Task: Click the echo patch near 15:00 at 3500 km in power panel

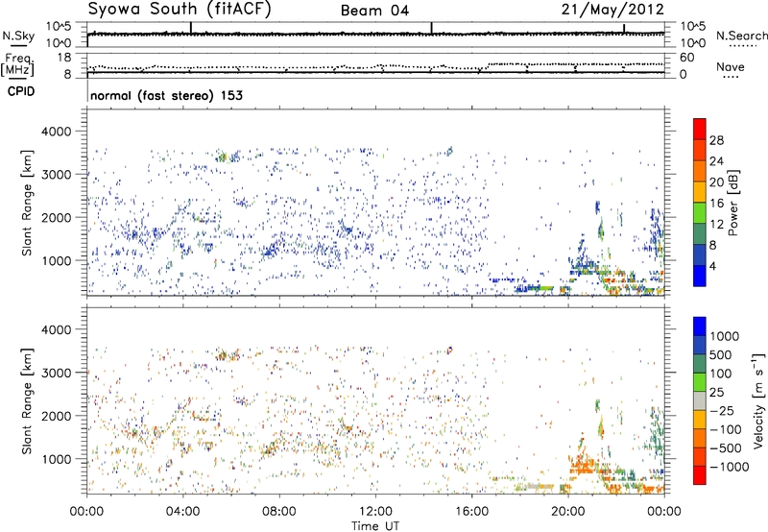Action: pyautogui.click(x=449, y=151)
